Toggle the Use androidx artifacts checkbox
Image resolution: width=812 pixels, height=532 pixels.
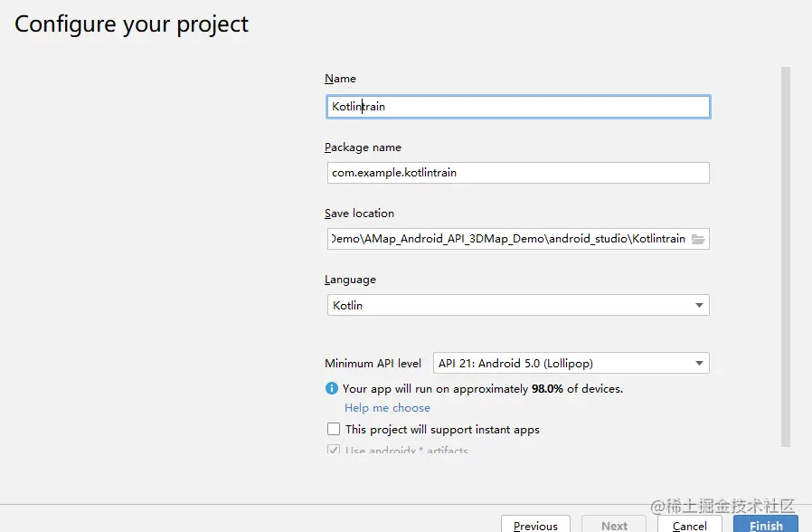coord(335,450)
